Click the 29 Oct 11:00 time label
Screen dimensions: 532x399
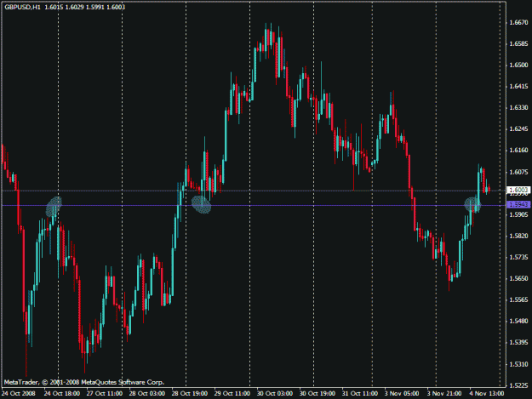[x=232, y=394]
